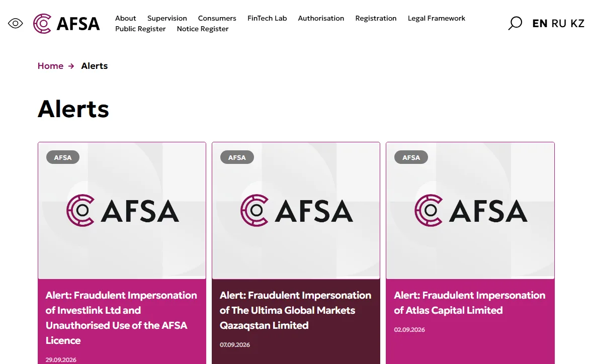Image resolution: width=592 pixels, height=364 pixels.
Task: Switch language to KZ
Action: coord(577,24)
